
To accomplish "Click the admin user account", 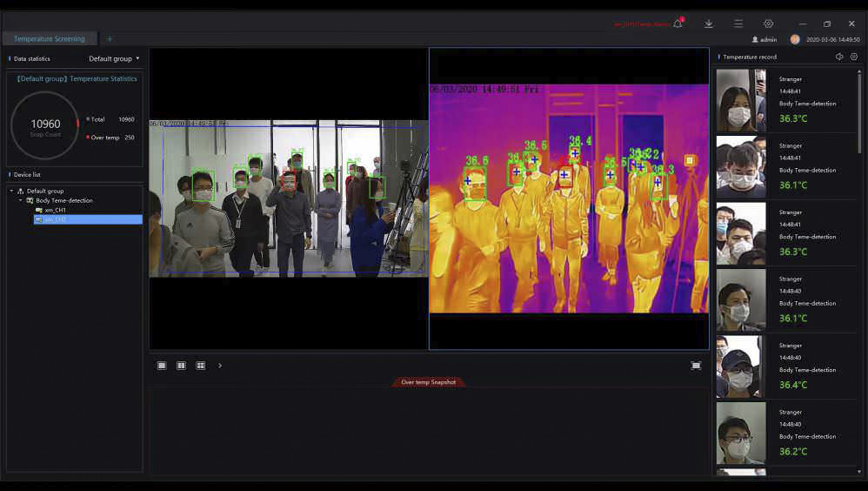I will point(764,39).
